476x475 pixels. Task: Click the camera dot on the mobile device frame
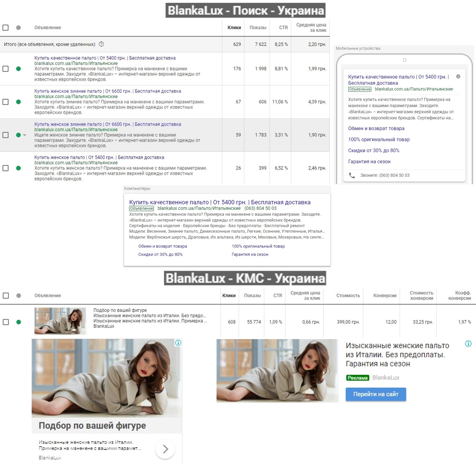coord(404,60)
